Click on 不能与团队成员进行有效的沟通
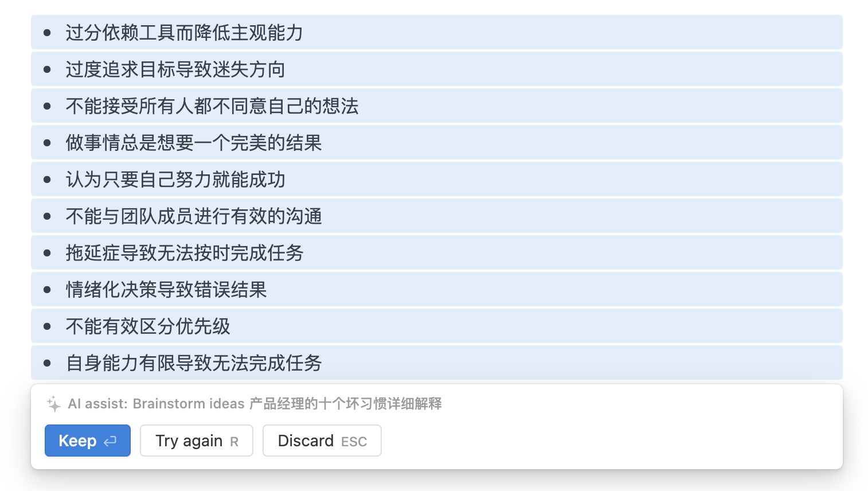Viewport: 868px width, 491px height. pyautogui.click(x=193, y=216)
